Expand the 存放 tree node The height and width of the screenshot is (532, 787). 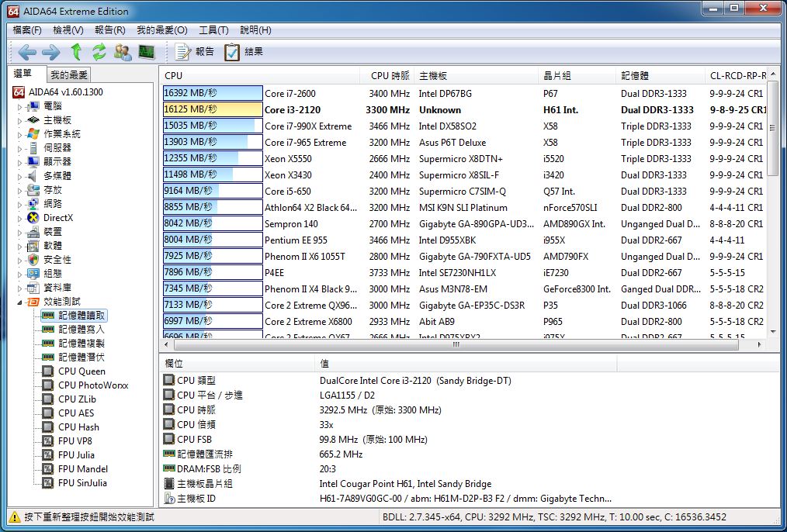click(19, 190)
